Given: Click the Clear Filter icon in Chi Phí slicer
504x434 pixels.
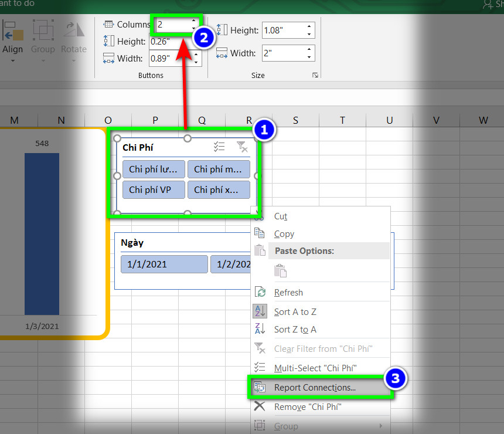Looking at the screenshot, I should [242, 147].
